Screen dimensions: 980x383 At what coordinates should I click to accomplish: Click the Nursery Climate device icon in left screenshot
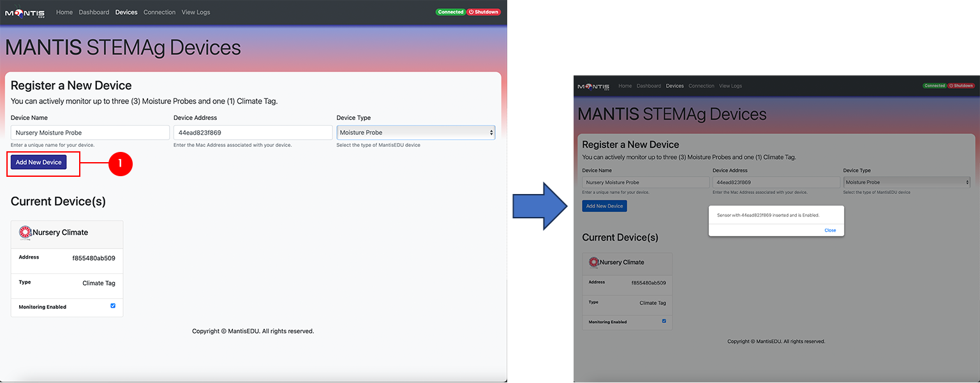(26, 232)
